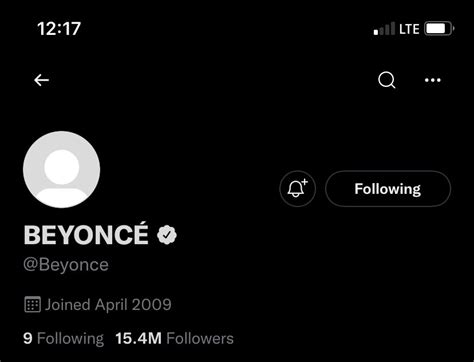Viewport: 474px width, 362px height.
Task: Tap the battery icon in status bar
Action: point(439,29)
